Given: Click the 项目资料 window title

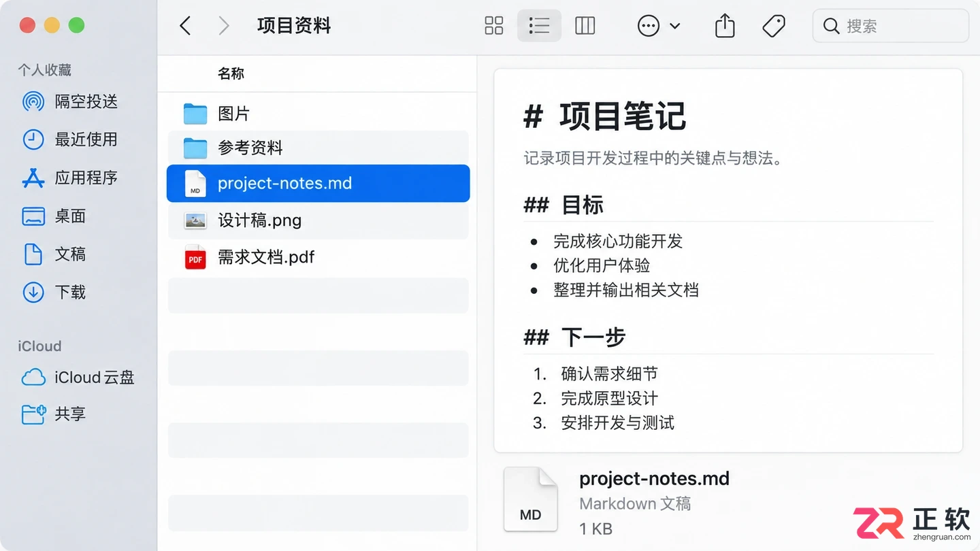Looking at the screenshot, I should click(x=294, y=26).
